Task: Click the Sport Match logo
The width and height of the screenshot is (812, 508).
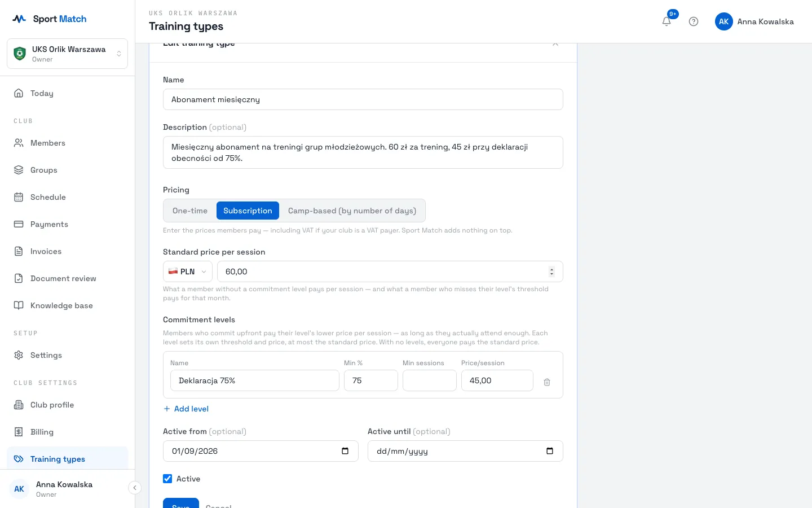Action: 50,19
